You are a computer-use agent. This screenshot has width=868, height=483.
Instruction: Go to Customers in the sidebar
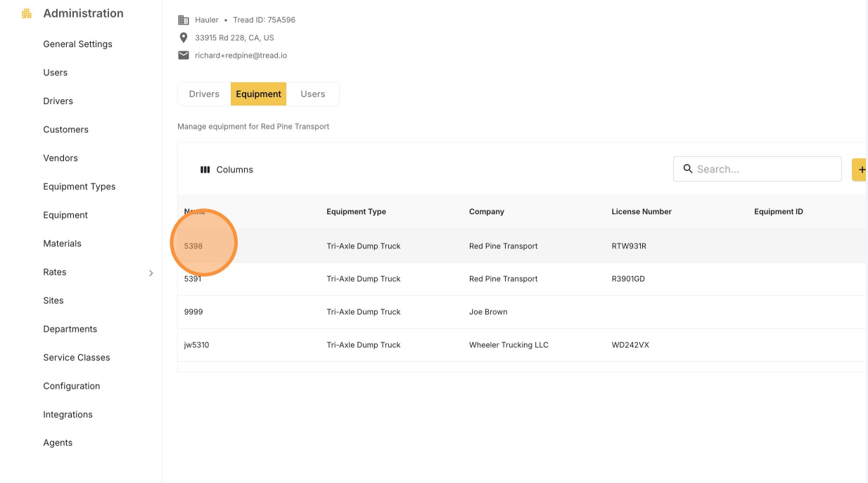click(x=66, y=130)
